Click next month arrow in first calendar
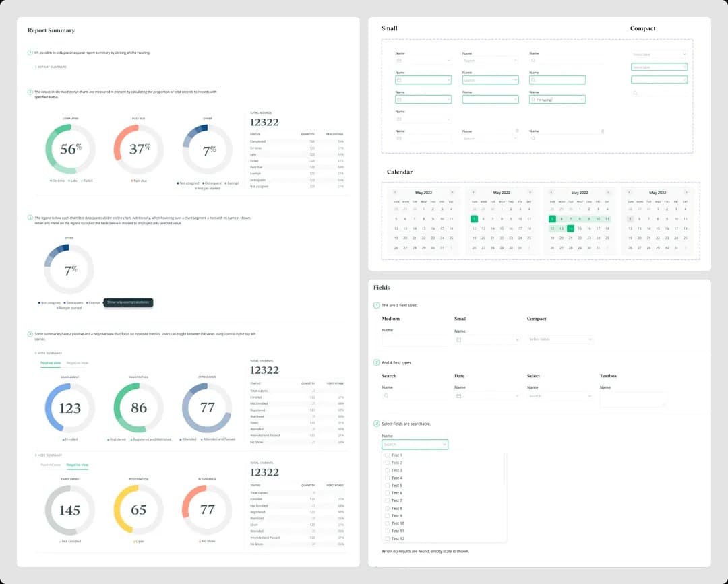Image resolution: width=728 pixels, height=584 pixels. [x=452, y=193]
